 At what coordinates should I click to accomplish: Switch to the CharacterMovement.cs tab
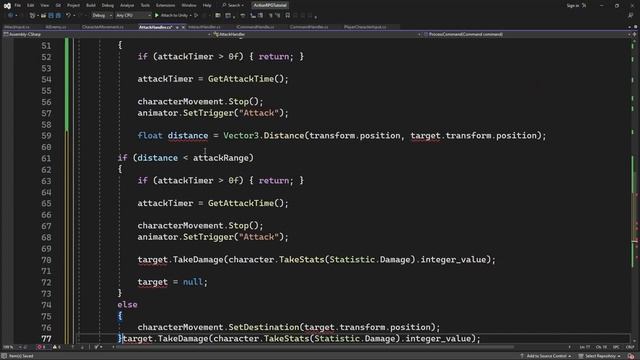[x=102, y=27]
